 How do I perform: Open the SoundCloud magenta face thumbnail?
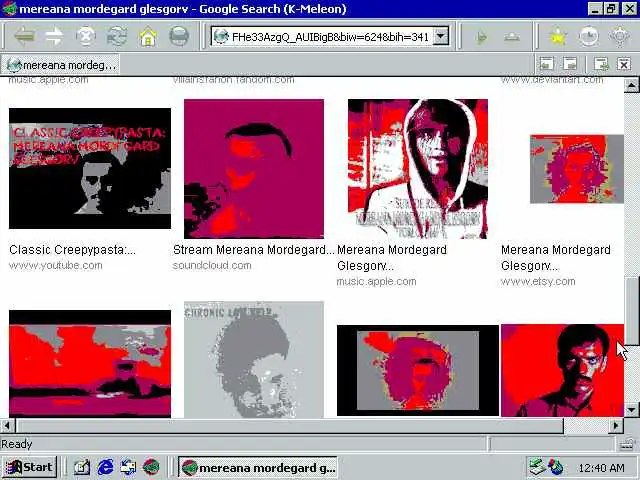pos(254,169)
